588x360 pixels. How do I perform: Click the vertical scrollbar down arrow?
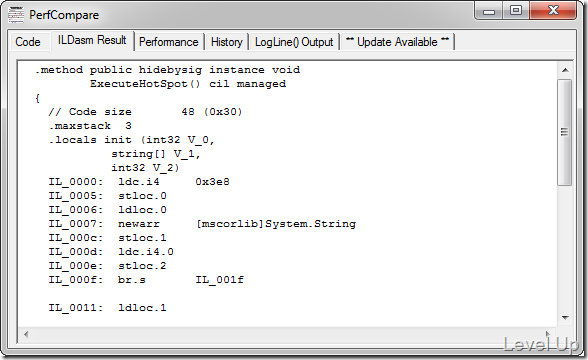tap(565, 318)
